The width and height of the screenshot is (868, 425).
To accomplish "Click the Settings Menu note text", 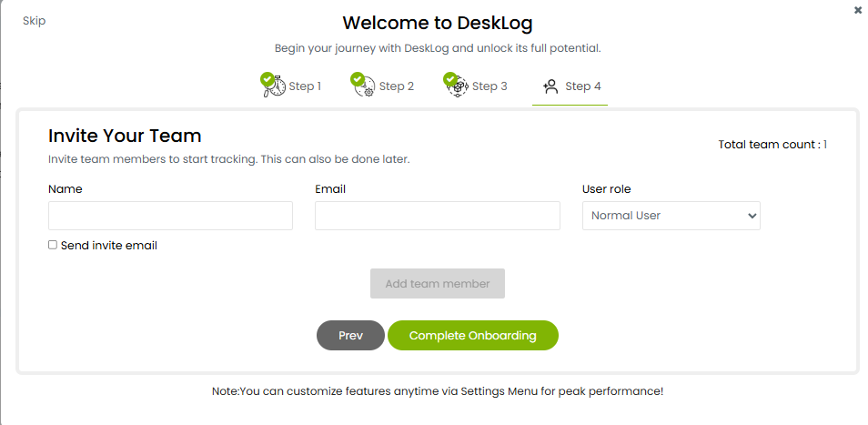I will click(438, 391).
